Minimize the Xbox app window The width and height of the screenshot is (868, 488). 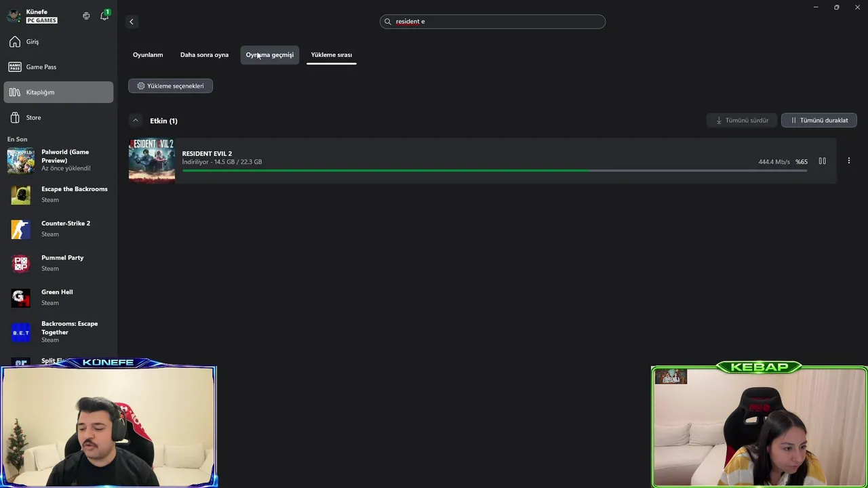click(x=816, y=7)
